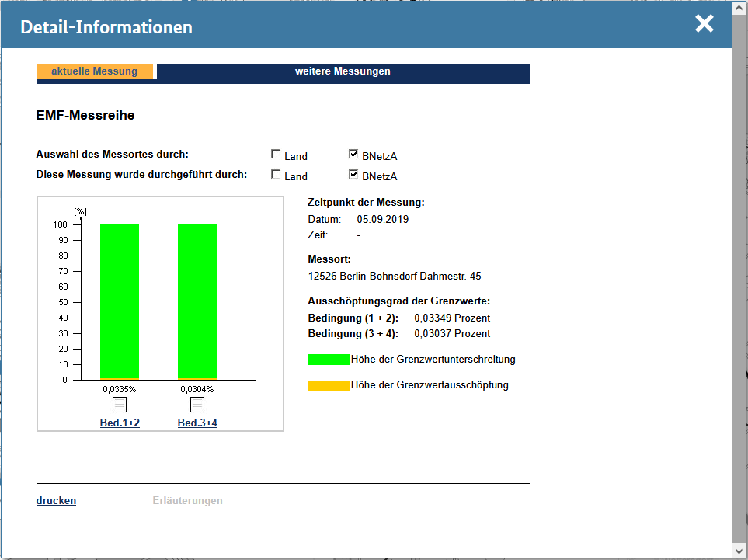Viewport: 748px width, 560px height.
Task: Open the document icon above Bed.1+2
Action: (120, 405)
